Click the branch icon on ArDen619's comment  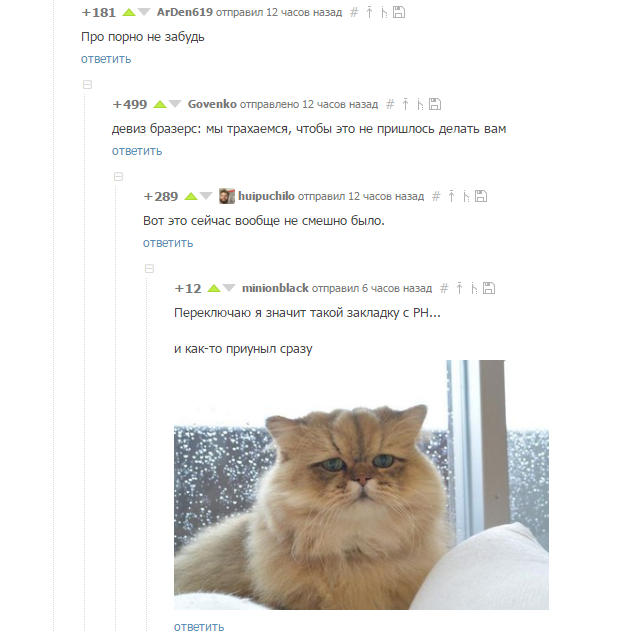pyautogui.click(x=384, y=12)
